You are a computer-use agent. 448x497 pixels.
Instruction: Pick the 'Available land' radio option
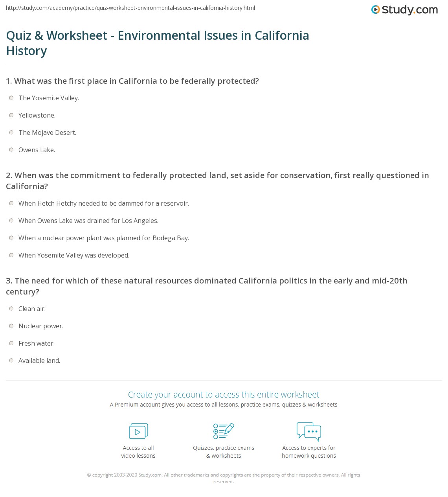[x=11, y=361]
